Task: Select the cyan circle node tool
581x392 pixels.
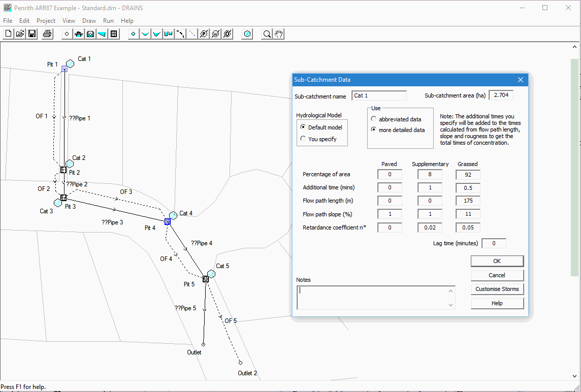Action: (134, 34)
